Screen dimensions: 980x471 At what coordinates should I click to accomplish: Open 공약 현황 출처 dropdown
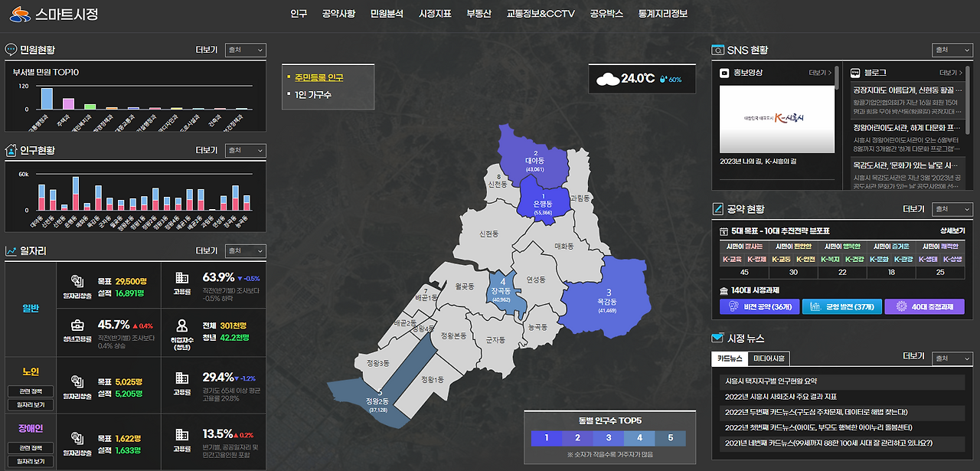(952, 209)
